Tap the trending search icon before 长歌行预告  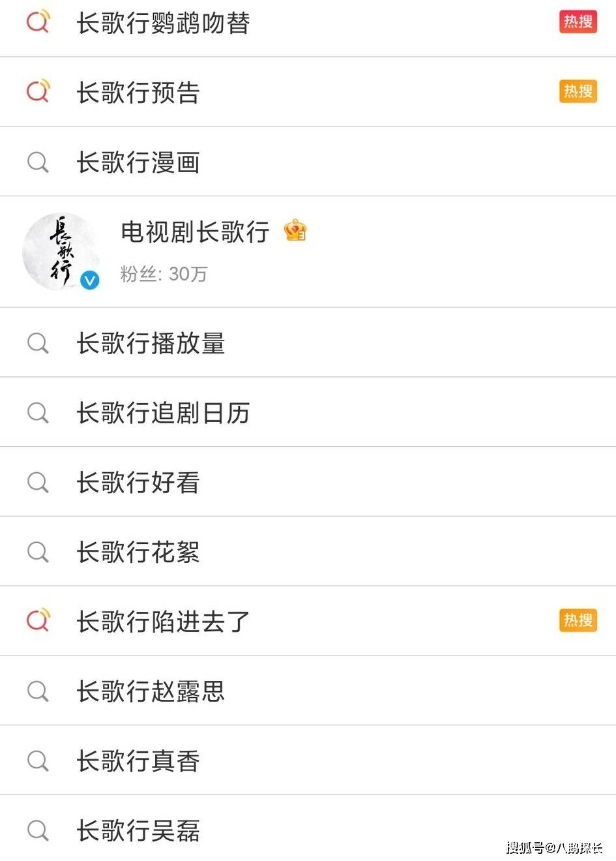pyautogui.click(x=38, y=91)
